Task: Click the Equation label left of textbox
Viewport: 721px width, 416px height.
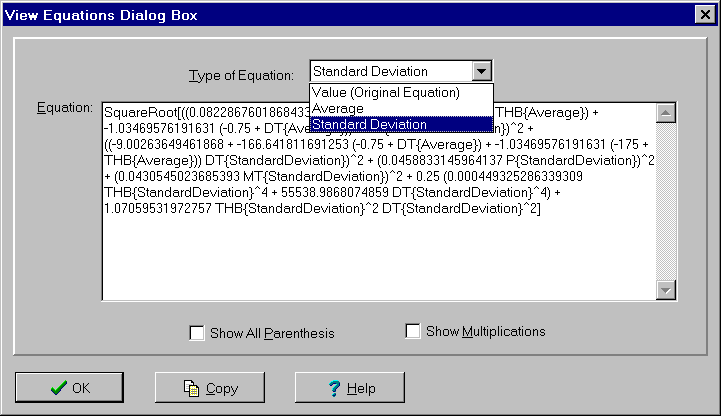Action: coord(64,108)
